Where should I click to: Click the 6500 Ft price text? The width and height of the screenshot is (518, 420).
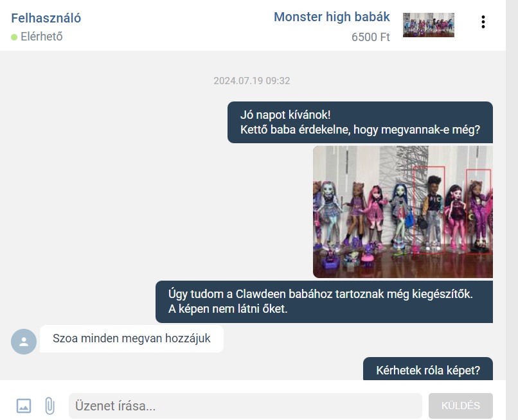pyautogui.click(x=371, y=37)
